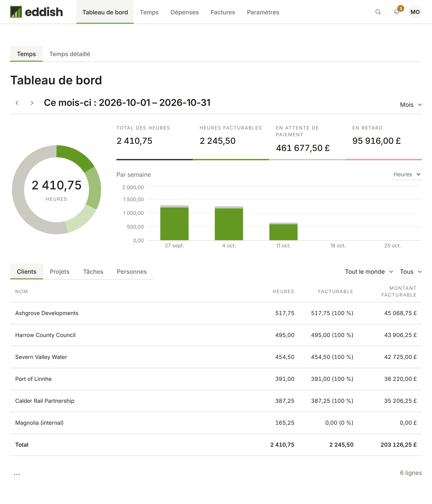Select the Clients tab

pyautogui.click(x=27, y=271)
